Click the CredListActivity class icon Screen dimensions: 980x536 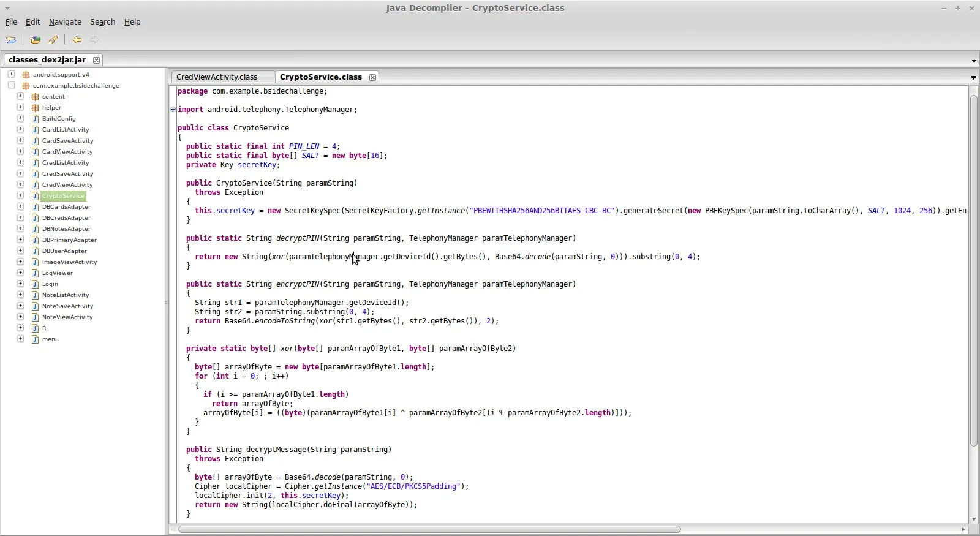[x=35, y=163]
